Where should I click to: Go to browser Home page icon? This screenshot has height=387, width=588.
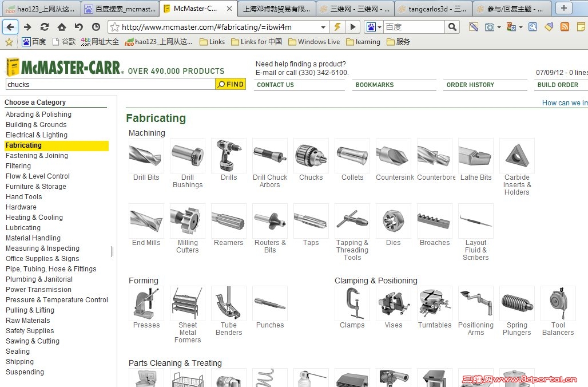click(x=62, y=27)
